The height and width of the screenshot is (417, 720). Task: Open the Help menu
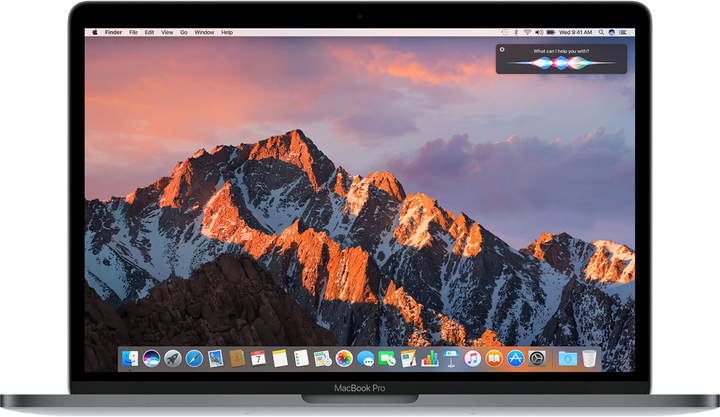tap(227, 32)
